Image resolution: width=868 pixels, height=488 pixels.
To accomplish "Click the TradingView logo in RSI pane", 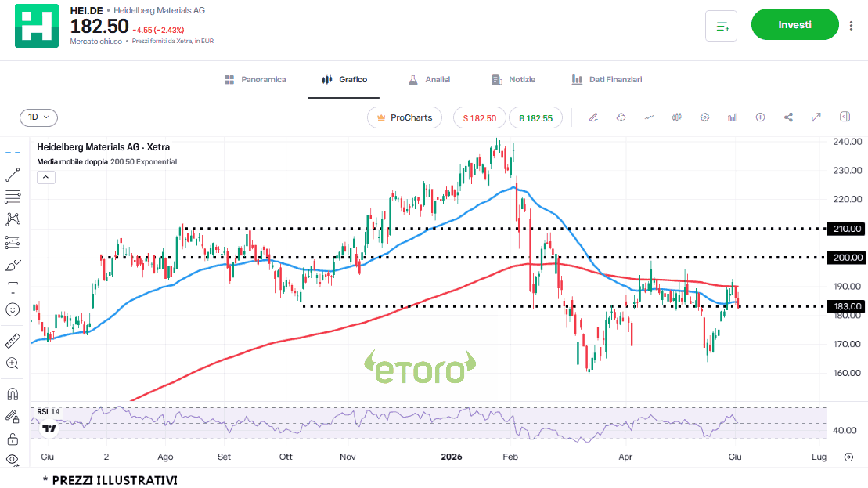I will [49, 428].
